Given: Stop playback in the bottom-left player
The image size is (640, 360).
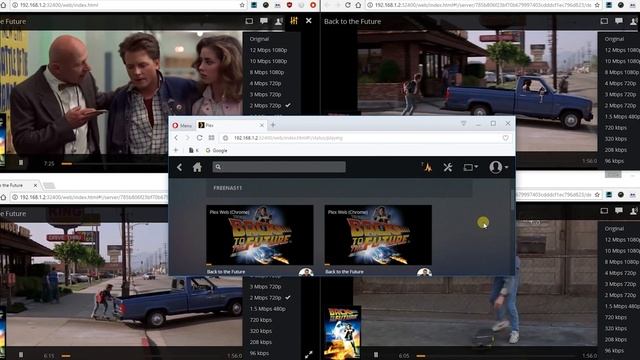Looking at the screenshot, I should 21,355.
